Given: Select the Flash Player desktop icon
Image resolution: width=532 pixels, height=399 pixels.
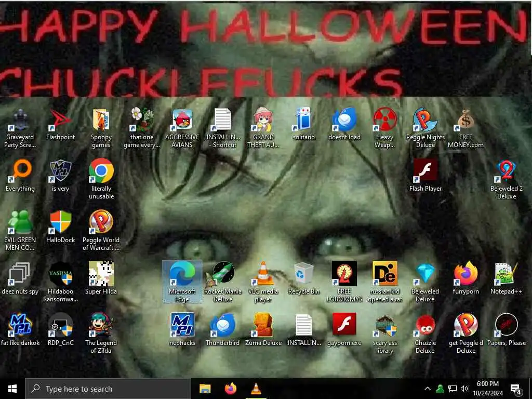Looking at the screenshot, I should pos(425,176).
